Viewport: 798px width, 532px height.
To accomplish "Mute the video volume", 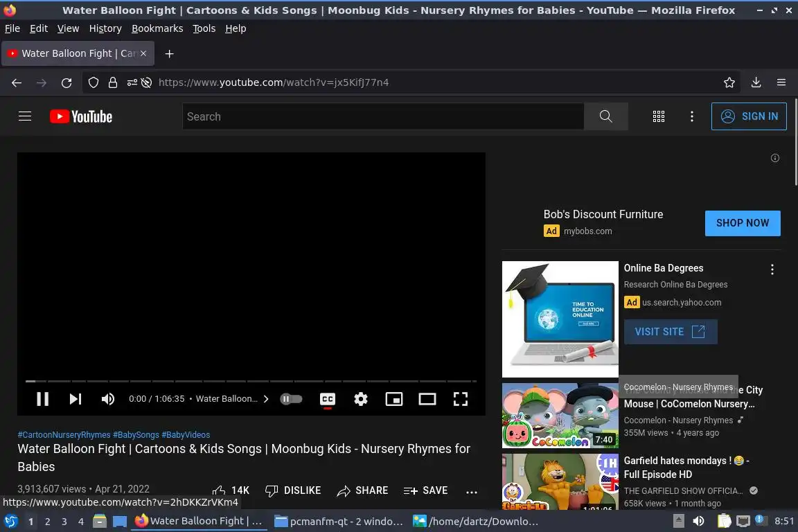I will pyautogui.click(x=108, y=399).
